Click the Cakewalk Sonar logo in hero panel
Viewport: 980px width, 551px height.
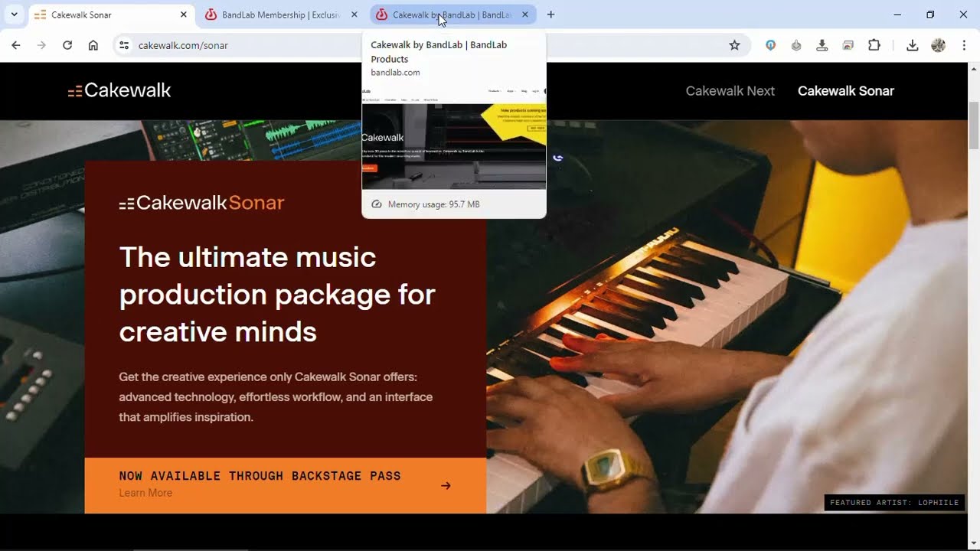pos(201,203)
